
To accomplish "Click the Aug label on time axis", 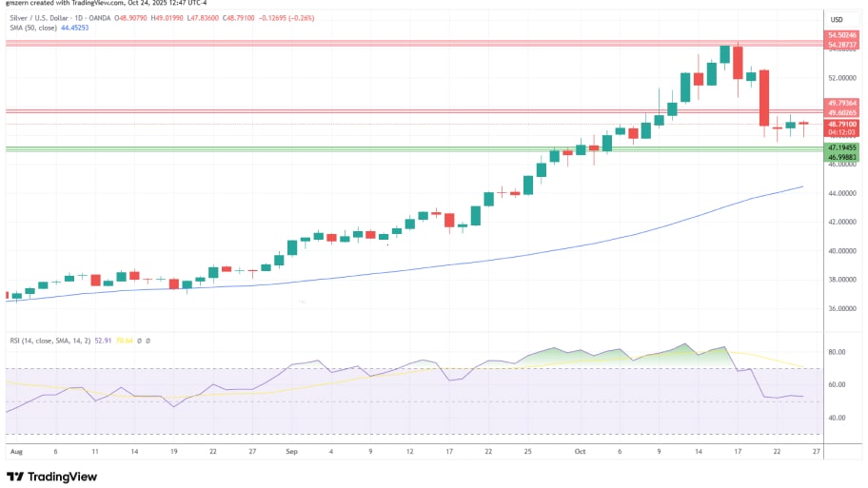I will click(14, 454).
